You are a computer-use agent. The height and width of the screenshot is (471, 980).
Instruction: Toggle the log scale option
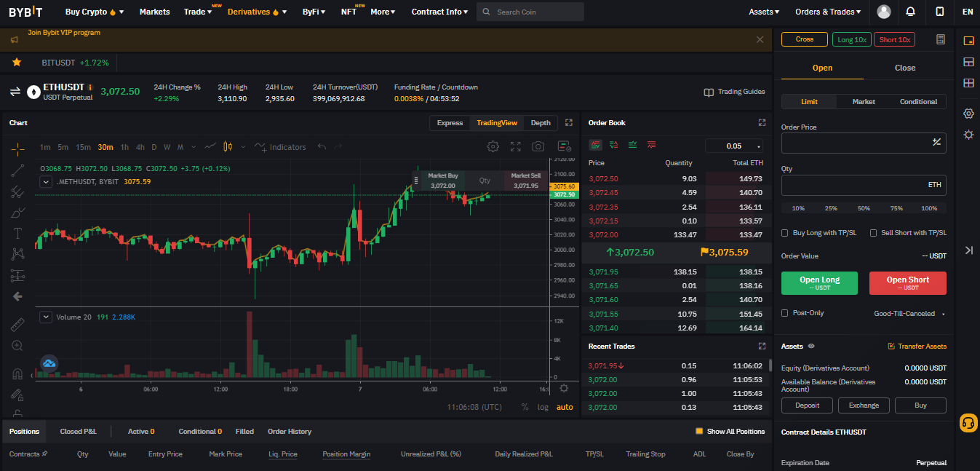coord(543,407)
